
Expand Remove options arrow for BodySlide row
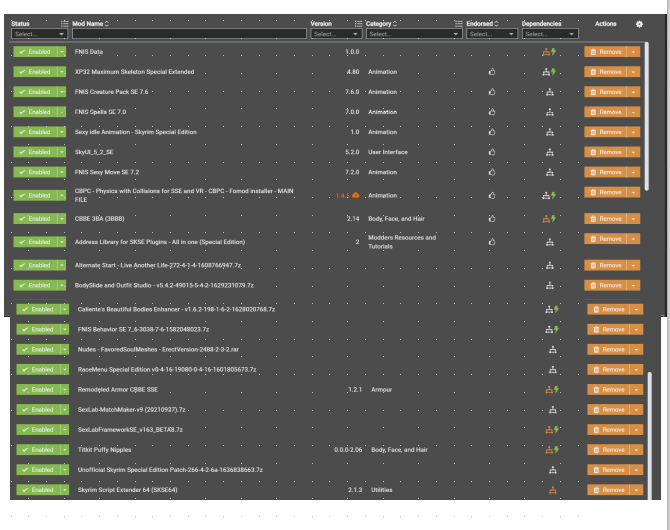coord(633,286)
